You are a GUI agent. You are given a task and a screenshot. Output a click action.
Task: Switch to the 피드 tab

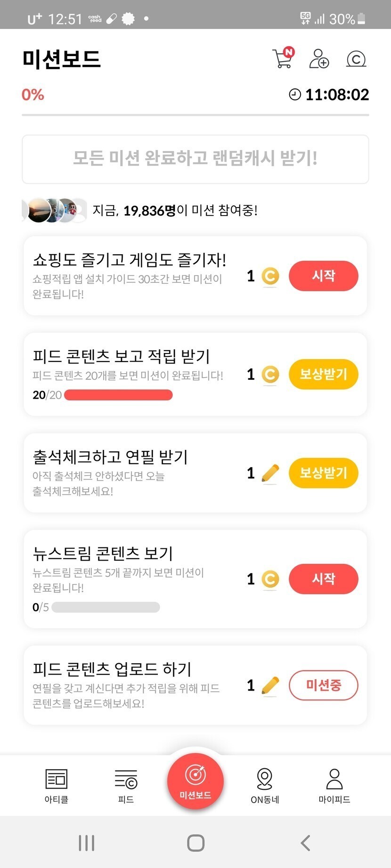[x=126, y=785]
